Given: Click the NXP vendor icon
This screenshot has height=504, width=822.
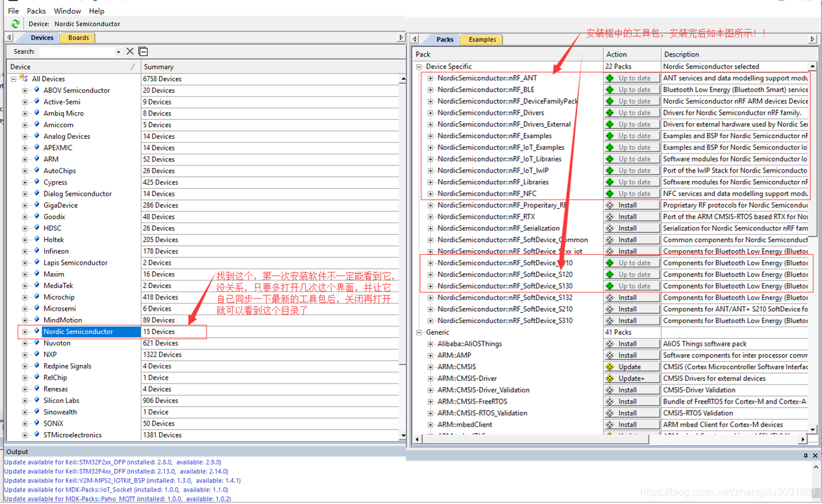Looking at the screenshot, I should pyautogui.click(x=37, y=355).
